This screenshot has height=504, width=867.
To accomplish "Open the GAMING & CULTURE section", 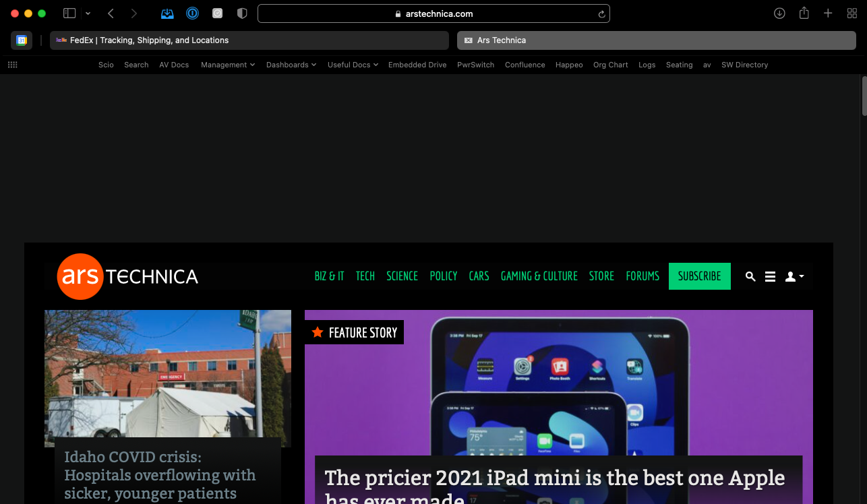I will click(539, 276).
